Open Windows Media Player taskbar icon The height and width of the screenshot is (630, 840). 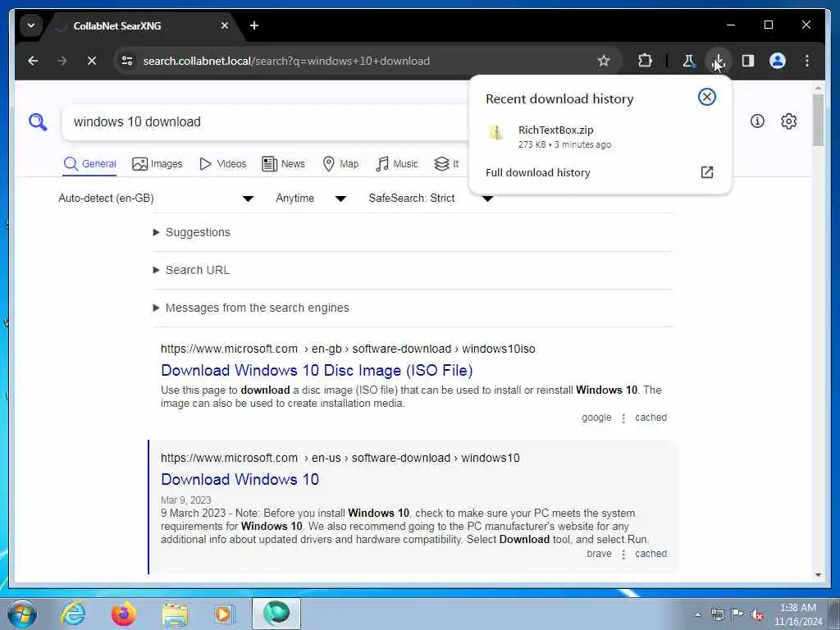225,614
